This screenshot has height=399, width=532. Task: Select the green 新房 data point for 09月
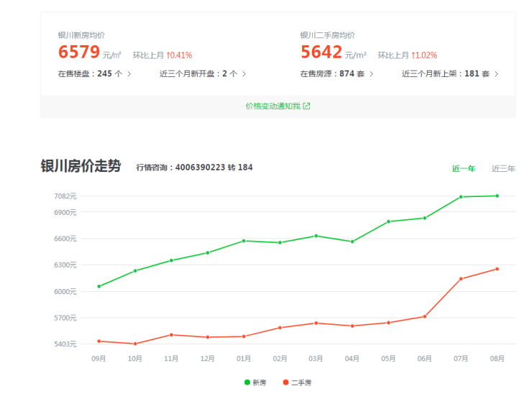click(99, 286)
